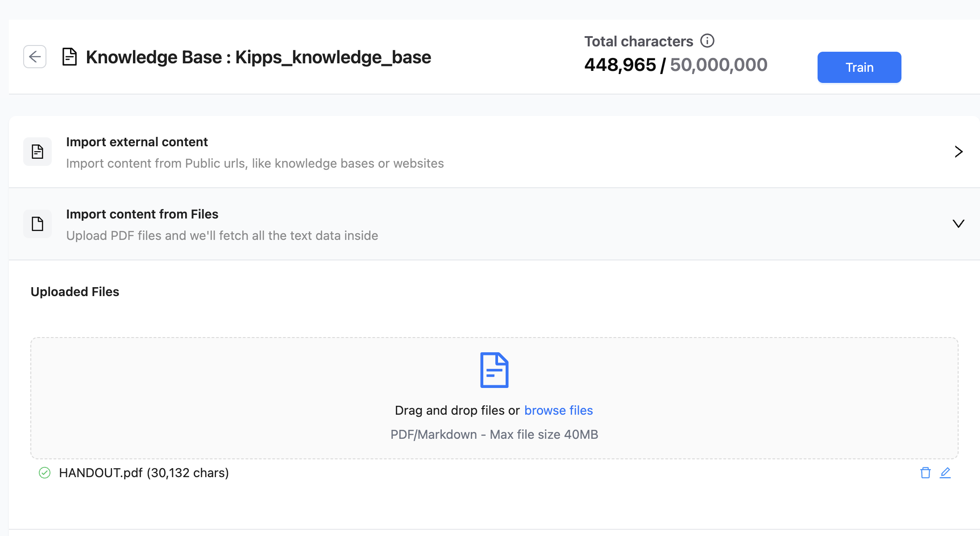The image size is (980, 536).
Task: Click the Train button
Action: tap(859, 67)
